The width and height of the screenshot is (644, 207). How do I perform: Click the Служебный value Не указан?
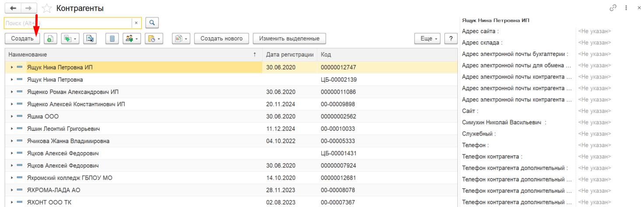pos(595,134)
